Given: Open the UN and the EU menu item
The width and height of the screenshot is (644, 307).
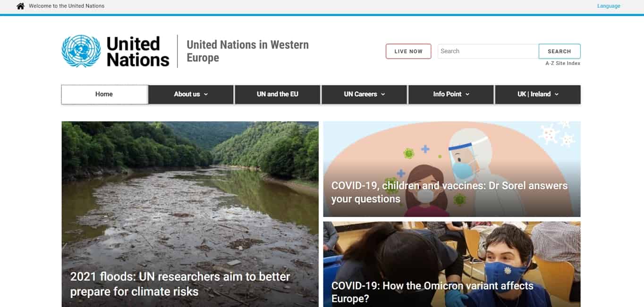Looking at the screenshot, I should point(278,94).
